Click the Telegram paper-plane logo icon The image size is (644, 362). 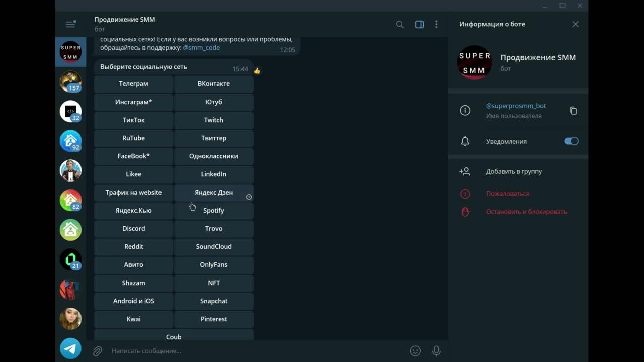[70, 348]
